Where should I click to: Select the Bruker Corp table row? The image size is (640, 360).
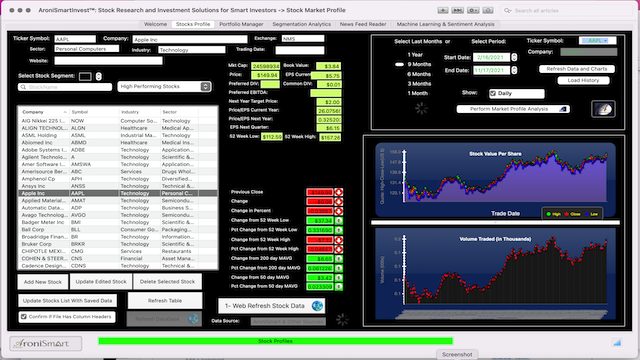[118, 244]
